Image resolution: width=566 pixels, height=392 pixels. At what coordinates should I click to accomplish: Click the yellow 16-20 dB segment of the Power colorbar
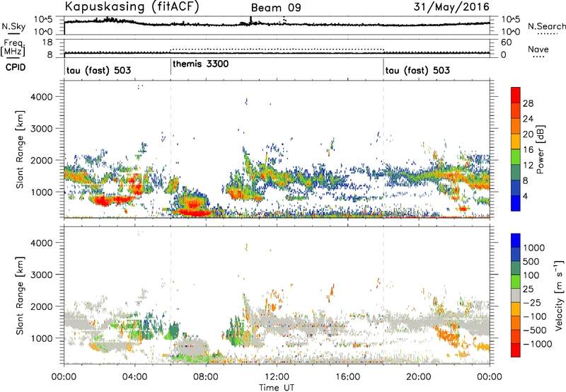[x=516, y=142]
